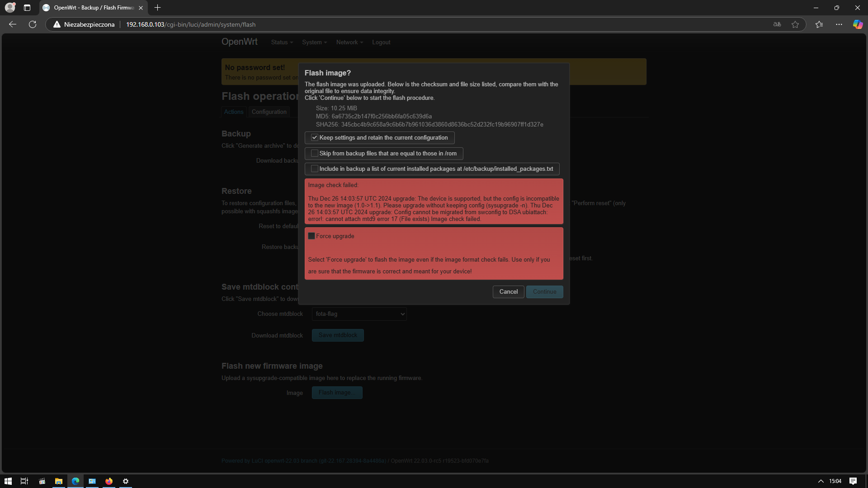This screenshot has width=868, height=488.
Task: Click the SHA256 checksum text
Action: pos(429,125)
